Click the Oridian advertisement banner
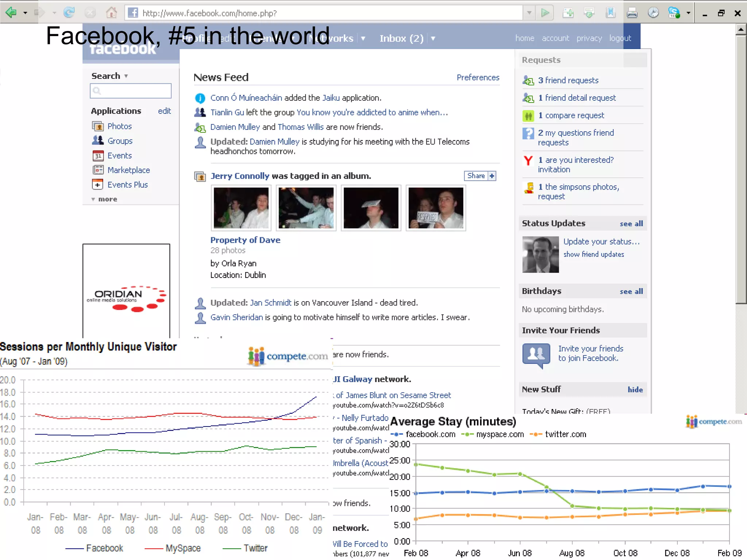The height and width of the screenshot is (560, 747). click(x=126, y=291)
